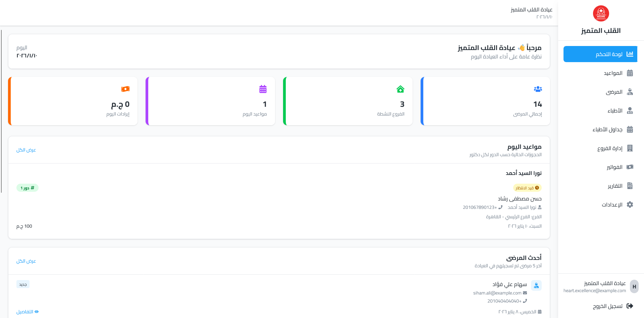Click the money icon on إيرادات اليوم card
The image size is (644, 318).
click(125, 89)
